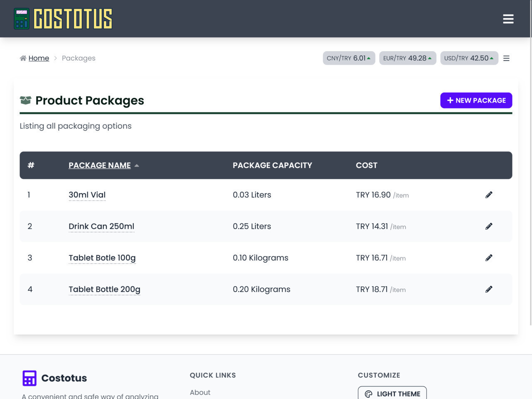Click the CNY/TRY exchange rate badge
Screen dimensions: 532x399
tap(349, 58)
